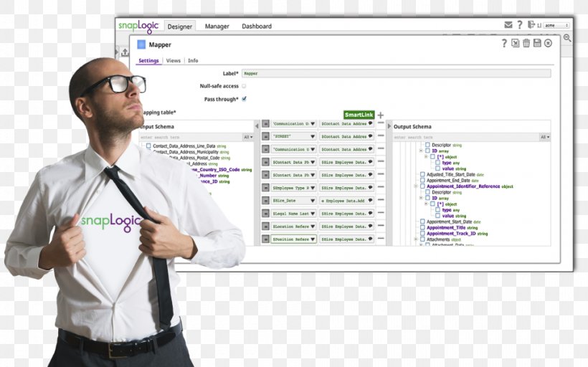This screenshot has height=367, width=588.
Task: Open the "STREET" expression dropdown arrow
Action: pyautogui.click(x=313, y=136)
